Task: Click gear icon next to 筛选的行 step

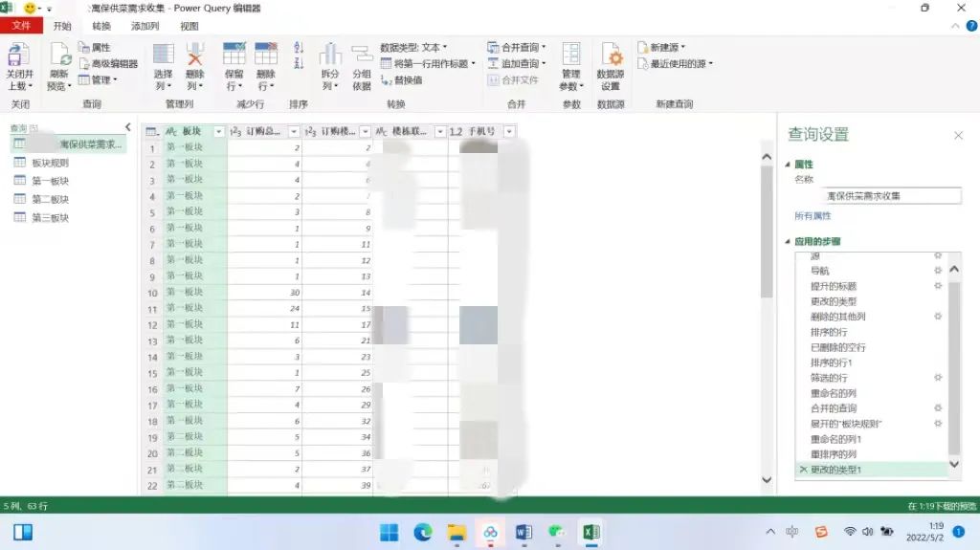Action: (x=938, y=378)
